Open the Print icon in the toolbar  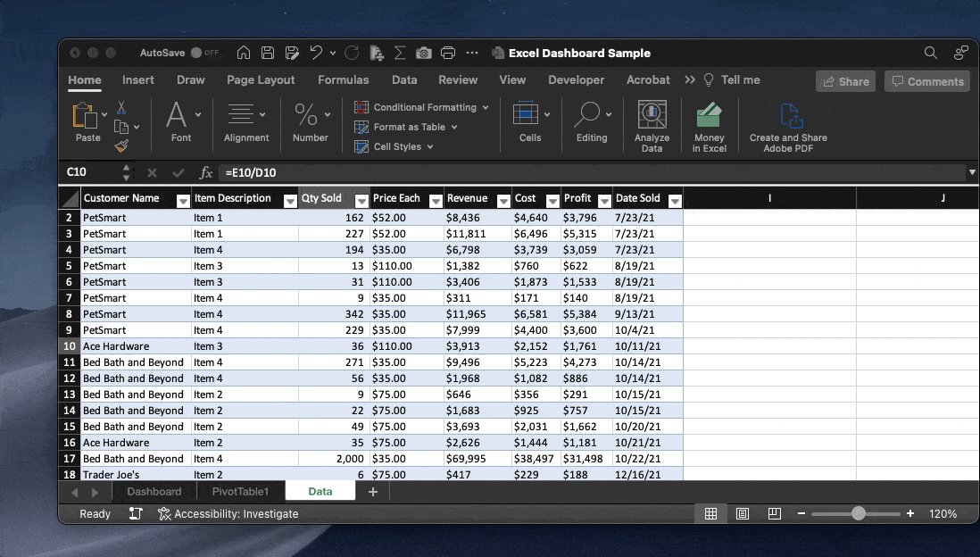pos(448,52)
